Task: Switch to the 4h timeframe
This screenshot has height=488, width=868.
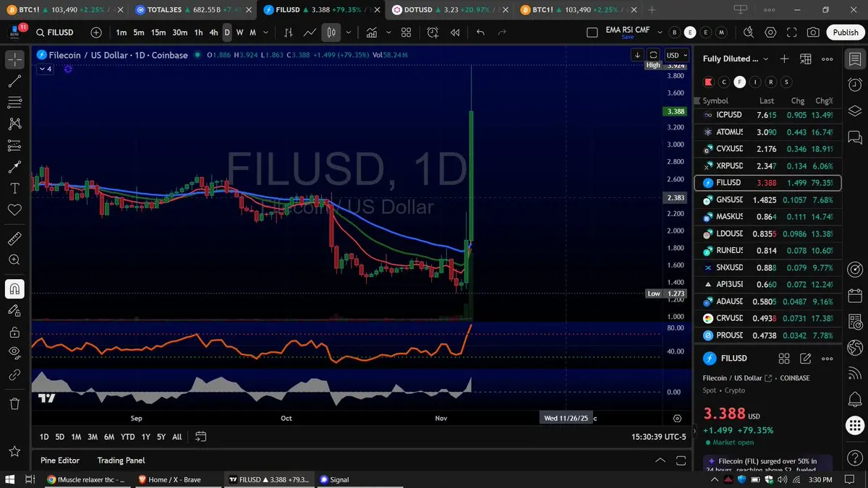Action: pyautogui.click(x=213, y=33)
